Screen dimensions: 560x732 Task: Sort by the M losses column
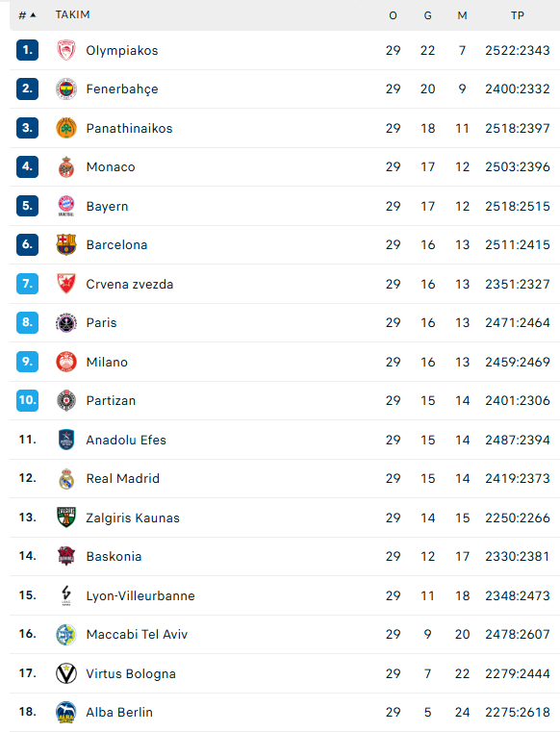462,15
